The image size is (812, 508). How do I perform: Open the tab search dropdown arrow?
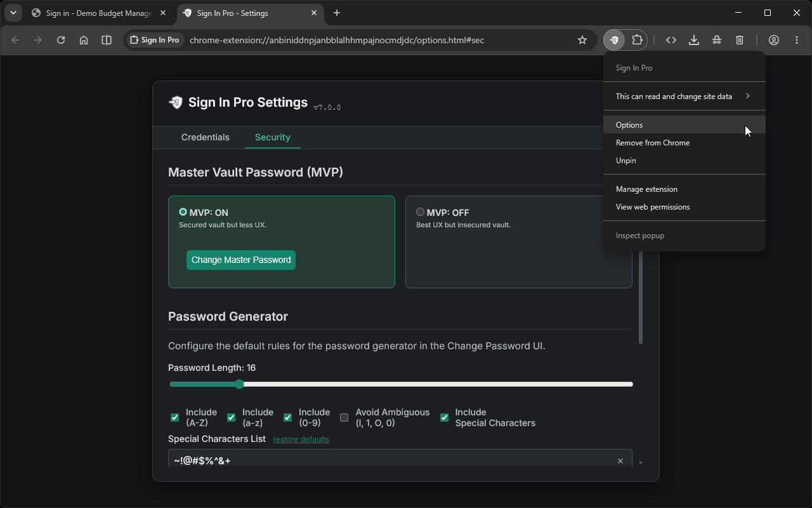(13, 13)
